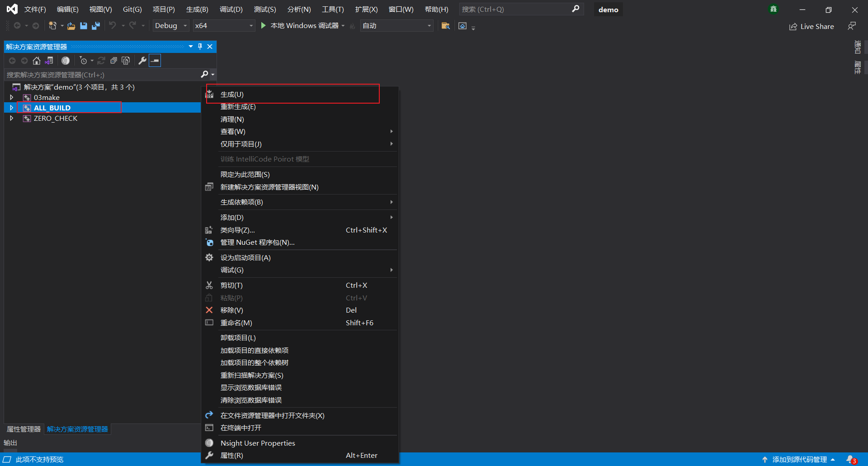Viewport: 868px width, 466px height.
Task: Open the Debug configuration dropdown
Action: tap(171, 26)
